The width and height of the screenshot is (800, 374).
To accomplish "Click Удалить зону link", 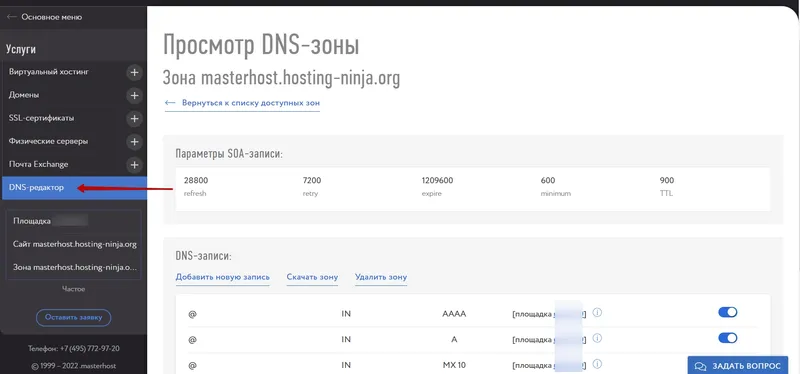I will [x=381, y=277].
